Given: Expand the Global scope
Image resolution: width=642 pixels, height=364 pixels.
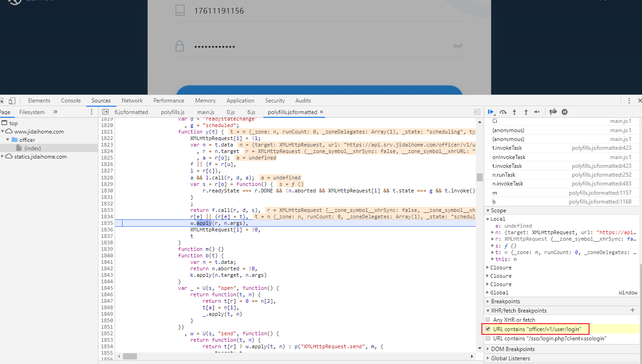Looking at the screenshot, I should click(487, 293).
